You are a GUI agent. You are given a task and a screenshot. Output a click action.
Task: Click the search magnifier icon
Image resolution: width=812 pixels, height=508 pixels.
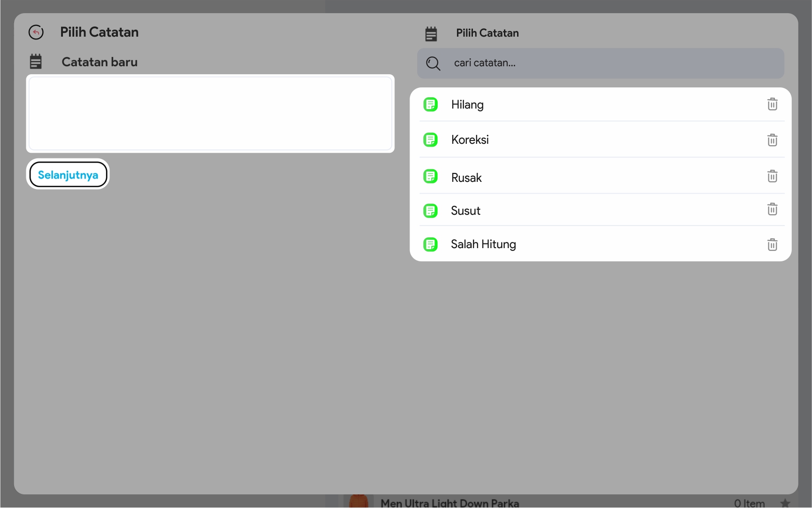click(x=433, y=63)
